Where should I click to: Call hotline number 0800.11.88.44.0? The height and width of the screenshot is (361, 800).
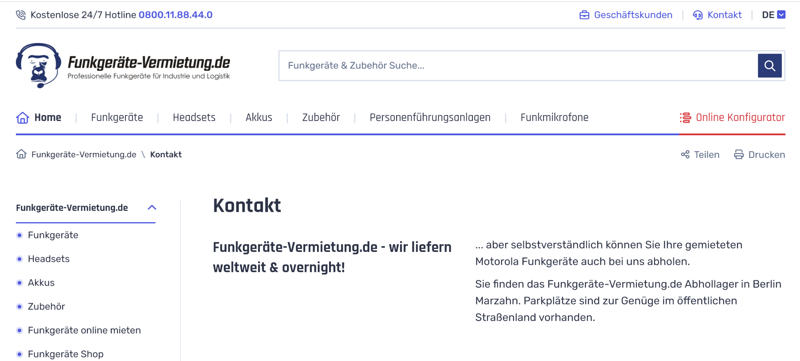coord(176,15)
